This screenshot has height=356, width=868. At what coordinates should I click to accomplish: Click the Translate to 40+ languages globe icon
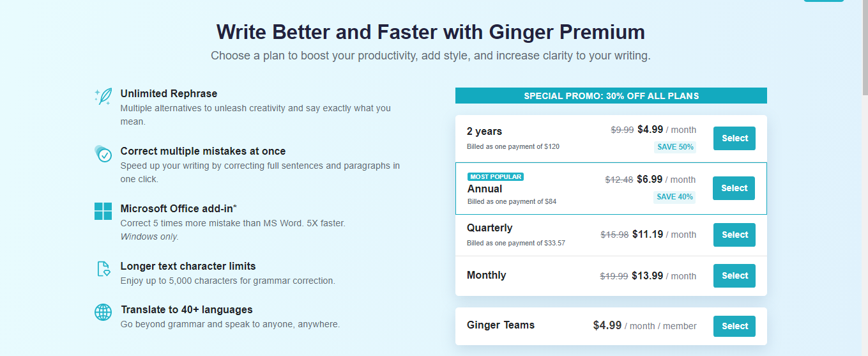(x=103, y=312)
